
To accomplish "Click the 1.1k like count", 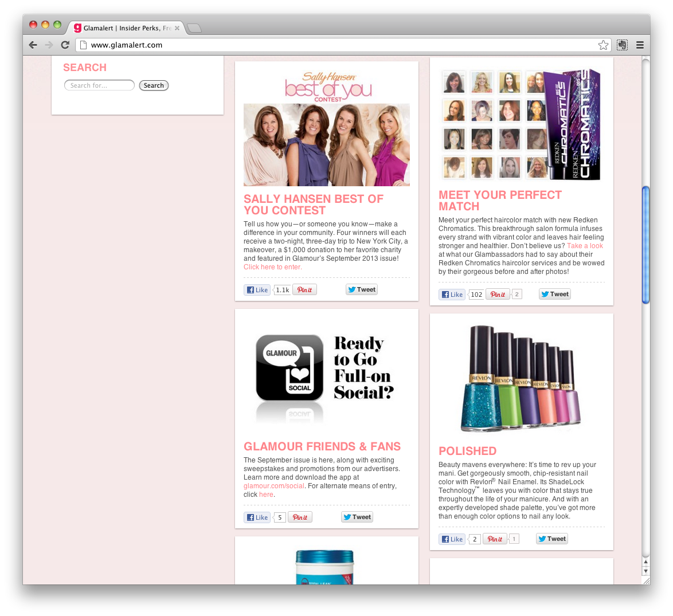I will coord(282,290).
